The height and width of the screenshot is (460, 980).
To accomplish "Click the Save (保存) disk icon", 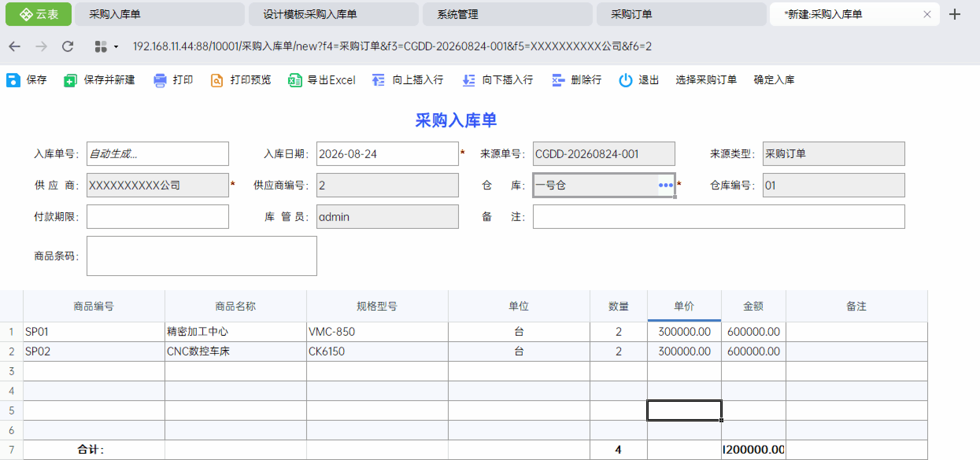I will 13,80.
